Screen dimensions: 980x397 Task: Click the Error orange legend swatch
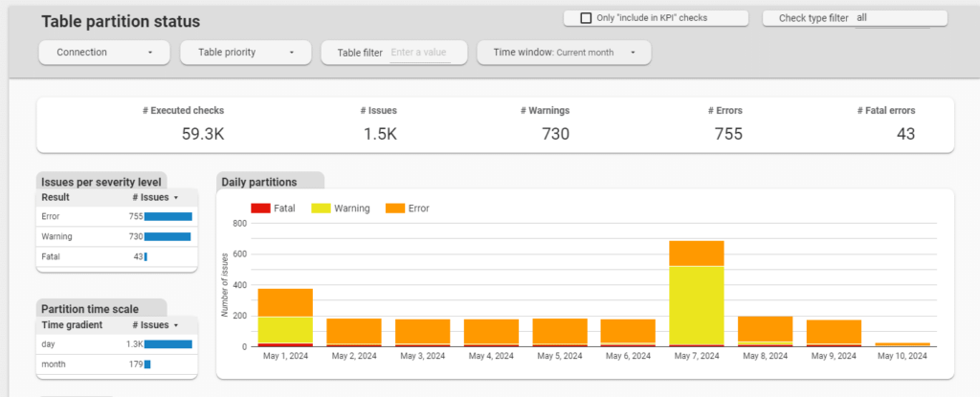[x=394, y=209]
